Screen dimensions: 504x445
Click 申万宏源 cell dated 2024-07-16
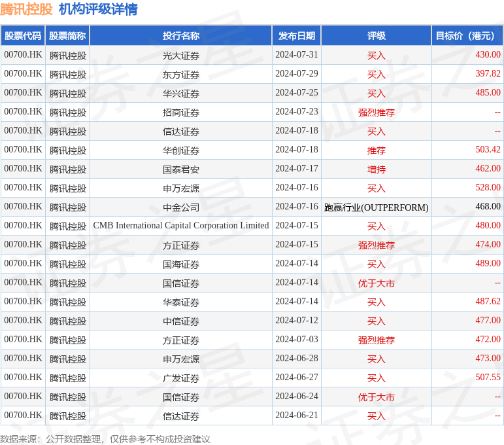point(181,188)
